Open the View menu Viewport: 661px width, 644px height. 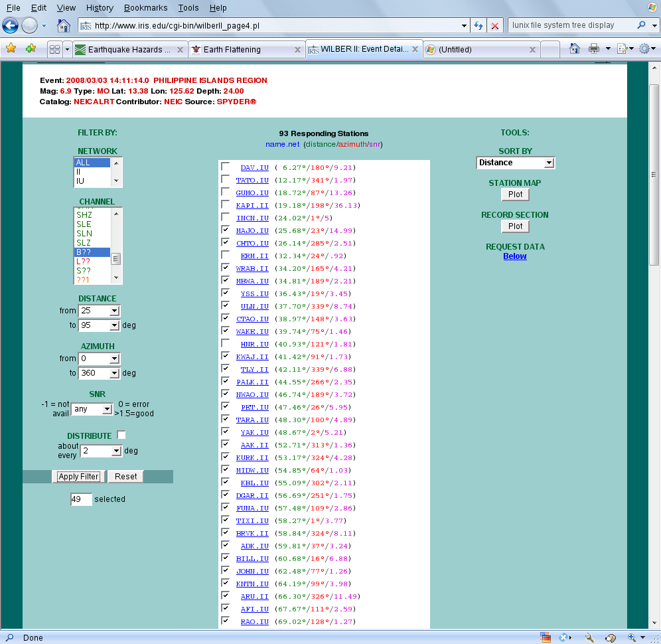point(66,7)
